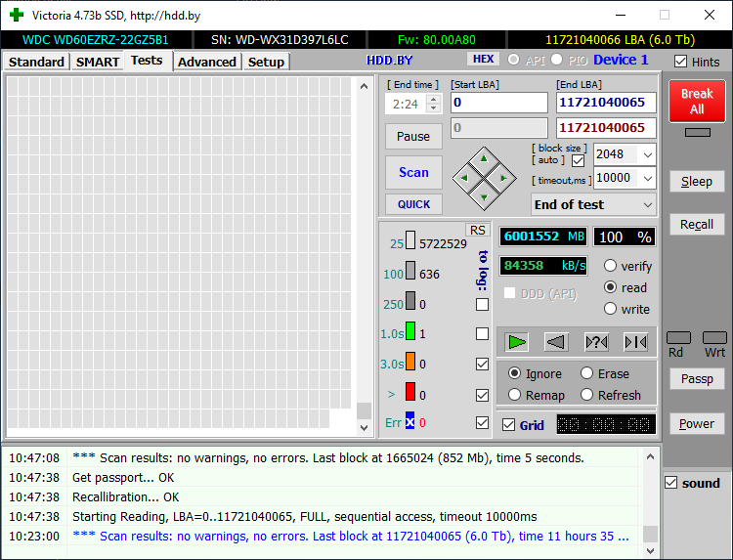Select the butterfly scan mode icon
Screen dimensions: 733x560
click(x=635, y=341)
